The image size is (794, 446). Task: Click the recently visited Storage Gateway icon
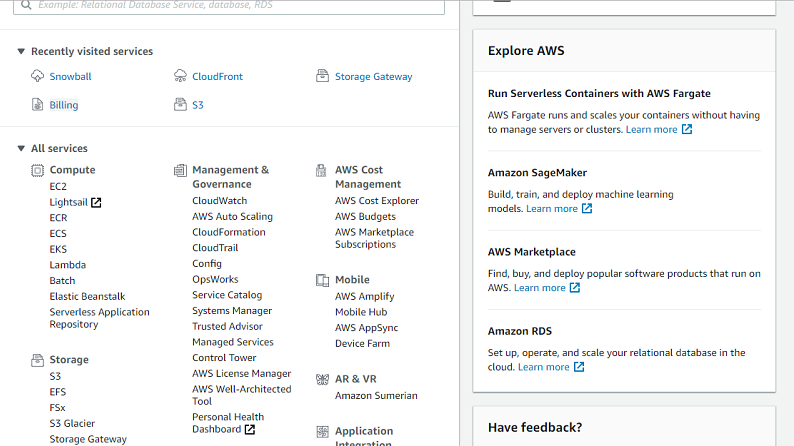pyautogui.click(x=323, y=76)
